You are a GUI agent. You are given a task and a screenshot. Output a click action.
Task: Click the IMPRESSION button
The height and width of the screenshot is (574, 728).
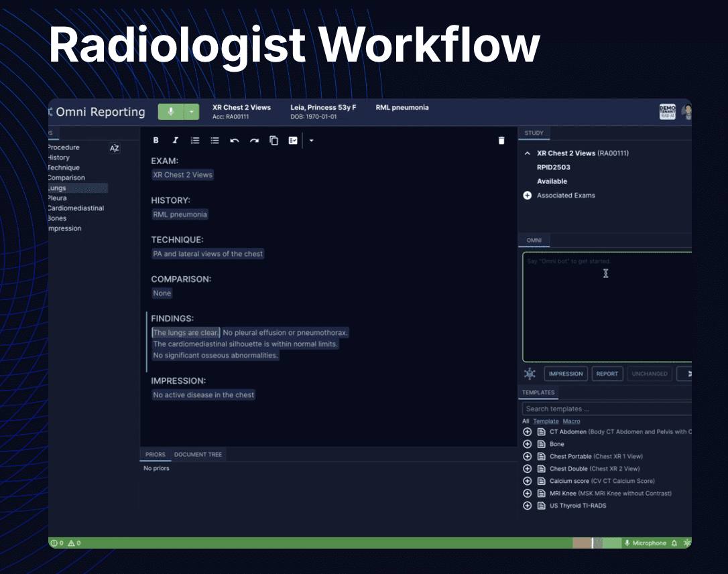click(x=565, y=374)
